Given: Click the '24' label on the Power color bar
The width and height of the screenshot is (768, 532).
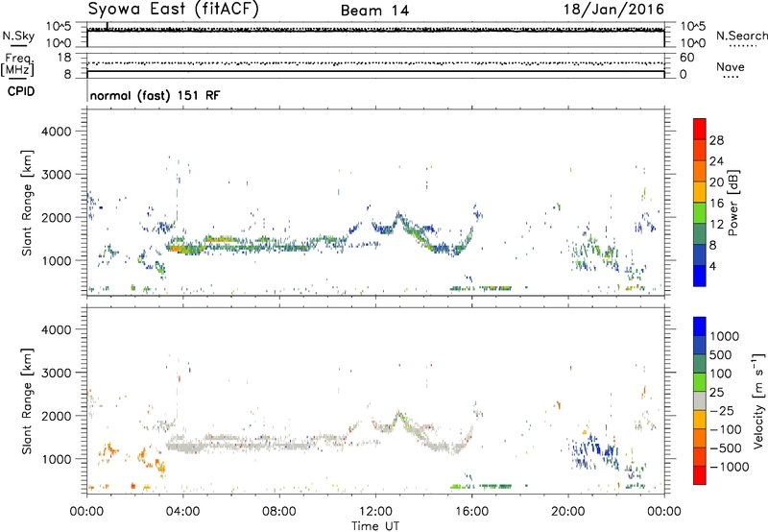Looking at the screenshot, I should click(716, 161).
